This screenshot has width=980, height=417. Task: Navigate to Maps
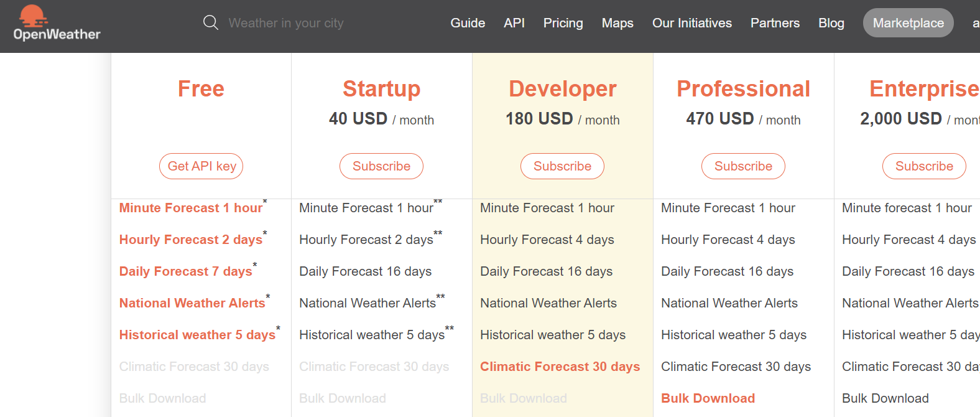[617, 23]
